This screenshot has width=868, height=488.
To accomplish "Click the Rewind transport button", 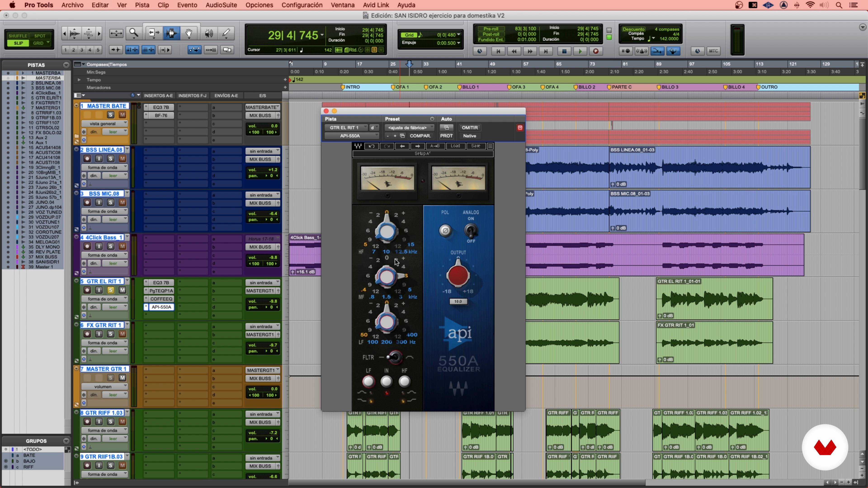I will pyautogui.click(x=514, y=51).
